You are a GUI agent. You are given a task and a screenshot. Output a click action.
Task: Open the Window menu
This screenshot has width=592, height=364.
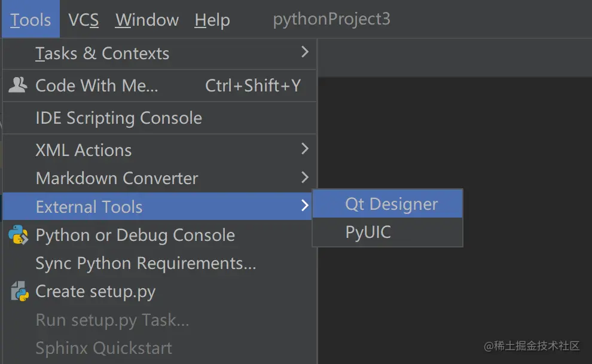coord(147,20)
